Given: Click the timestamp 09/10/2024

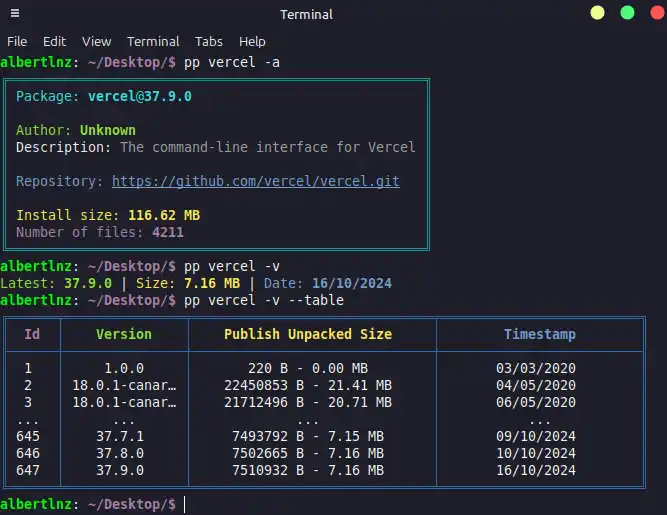Looking at the screenshot, I should pos(536,436).
